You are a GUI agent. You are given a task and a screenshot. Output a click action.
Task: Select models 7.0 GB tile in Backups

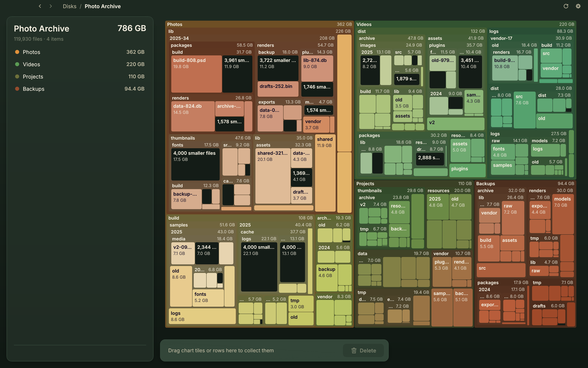point(563,214)
